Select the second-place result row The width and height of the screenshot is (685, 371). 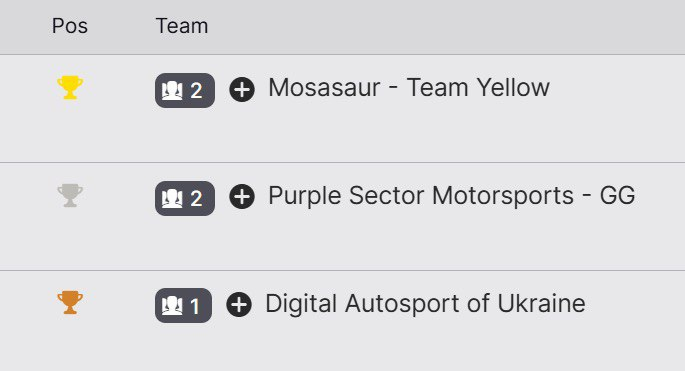[342, 216]
